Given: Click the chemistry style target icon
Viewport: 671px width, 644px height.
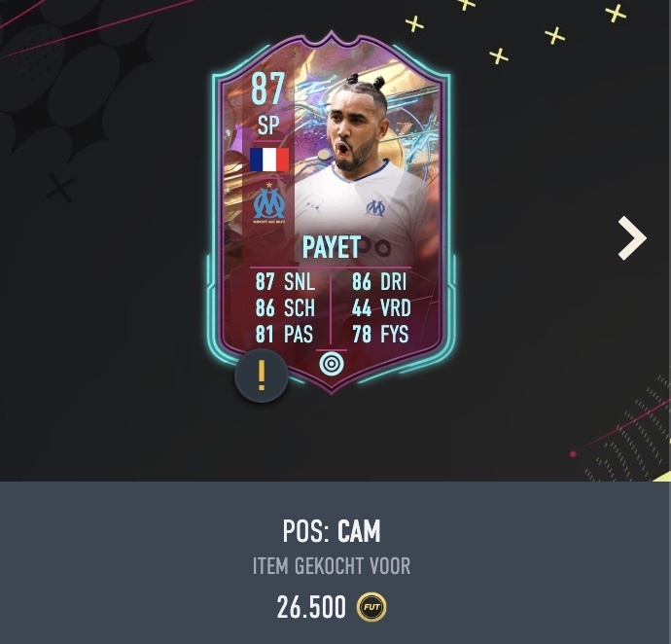Looking at the screenshot, I should (332, 364).
